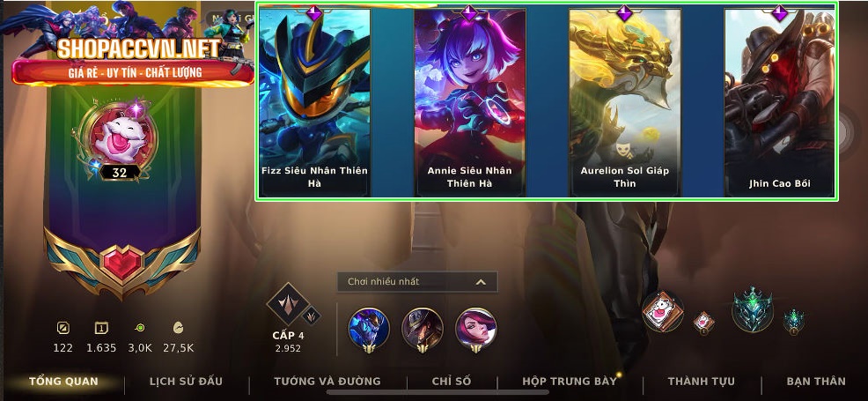Open the Tướng Và Đường tab
The width and height of the screenshot is (868, 401).
pyautogui.click(x=327, y=381)
